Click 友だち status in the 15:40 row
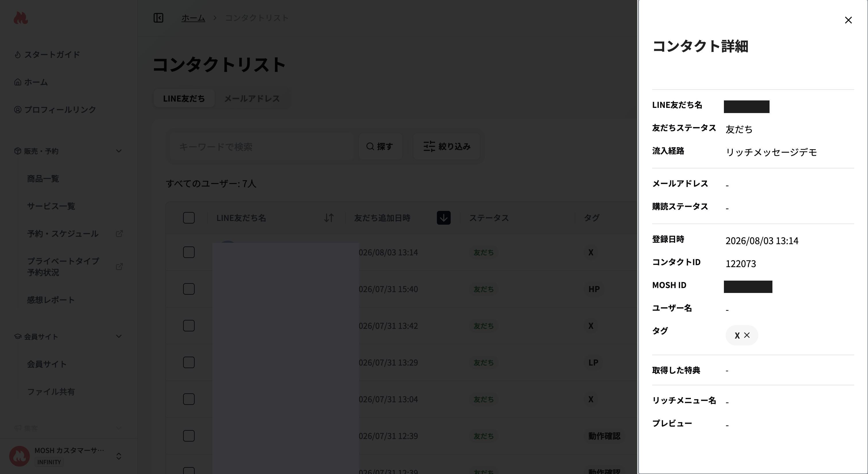Screen dimensions: 868x474 pyautogui.click(x=484, y=289)
